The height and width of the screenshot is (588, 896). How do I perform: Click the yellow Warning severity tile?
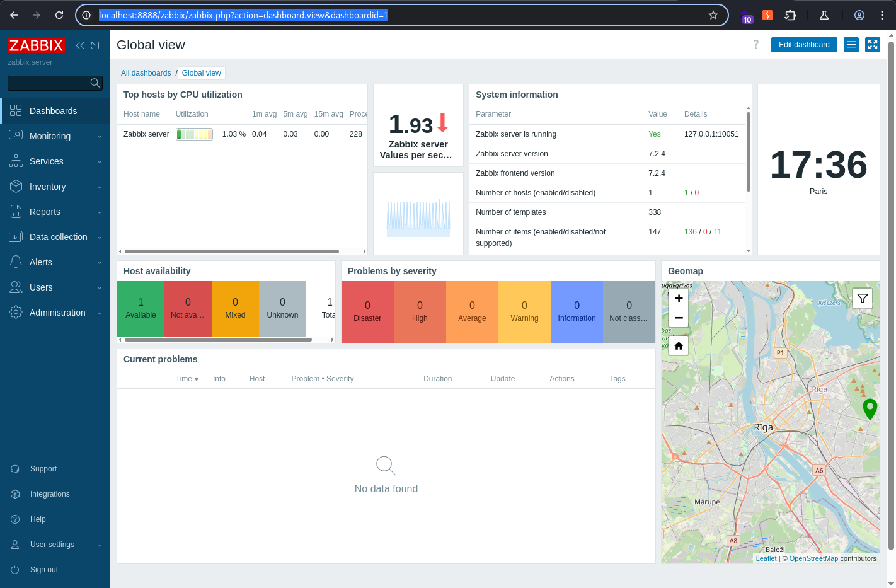(x=524, y=312)
